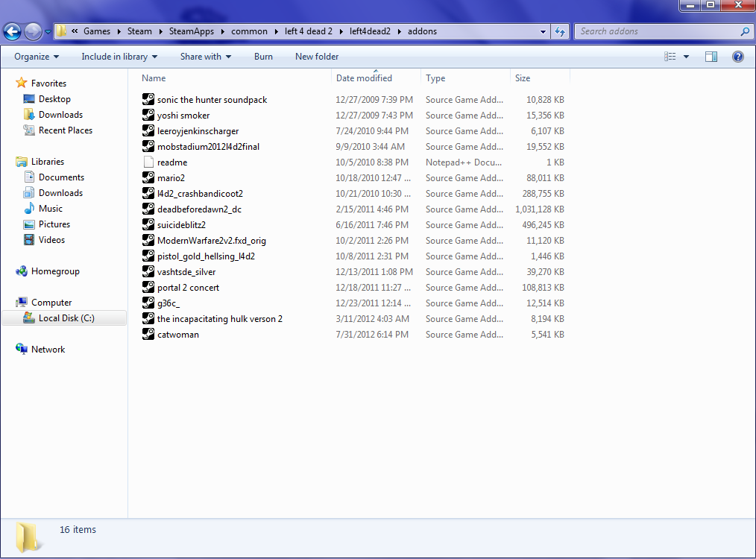Click the Search addons field
The image size is (756, 559).
click(x=658, y=31)
